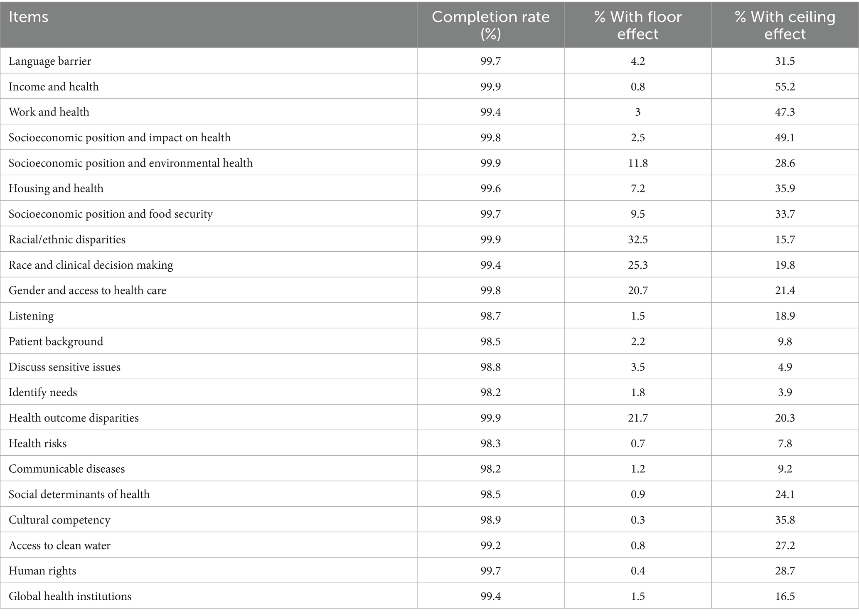Image resolution: width=859 pixels, height=616 pixels.
Task: Select the "% With ceiling effect" header
Action: (785, 25)
